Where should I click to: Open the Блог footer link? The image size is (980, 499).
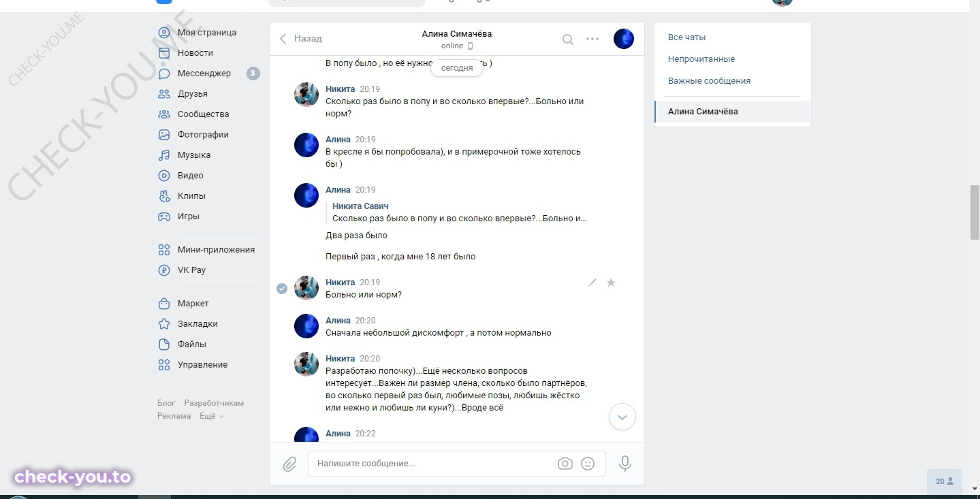pyautogui.click(x=166, y=403)
